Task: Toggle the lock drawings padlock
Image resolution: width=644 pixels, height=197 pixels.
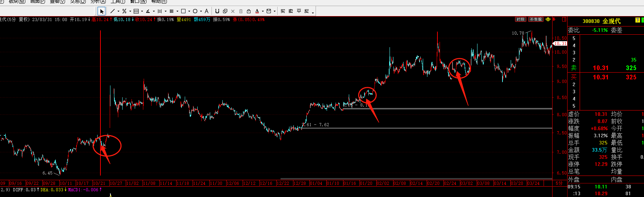Action: click(249, 11)
